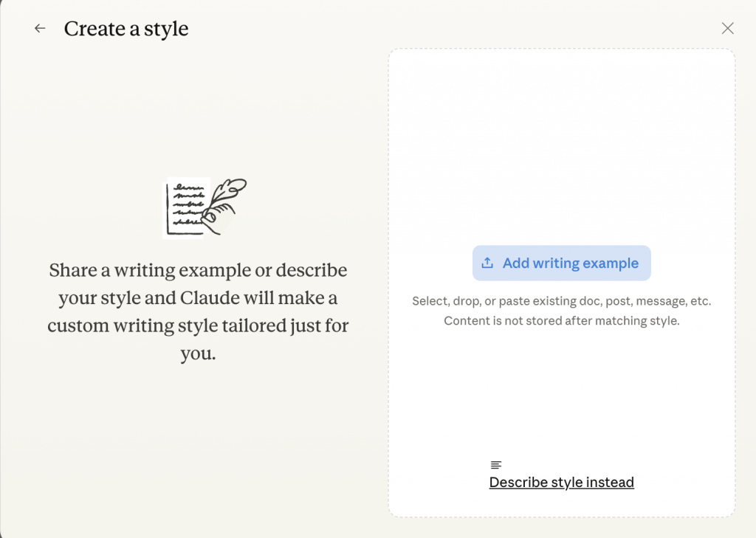Image resolution: width=756 pixels, height=538 pixels.
Task: Open the Describe style instead link
Action: 561,483
